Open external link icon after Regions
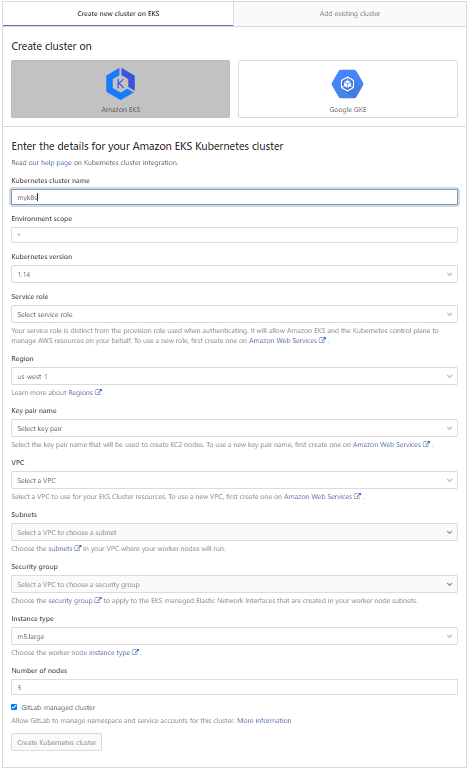Screen dimensions: 468x771 pyautogui.click(x=98, y=392)
